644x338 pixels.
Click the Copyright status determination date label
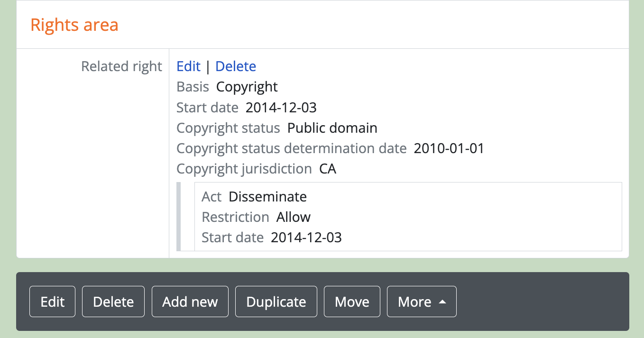pyautogui.click(x=291, y=148)
